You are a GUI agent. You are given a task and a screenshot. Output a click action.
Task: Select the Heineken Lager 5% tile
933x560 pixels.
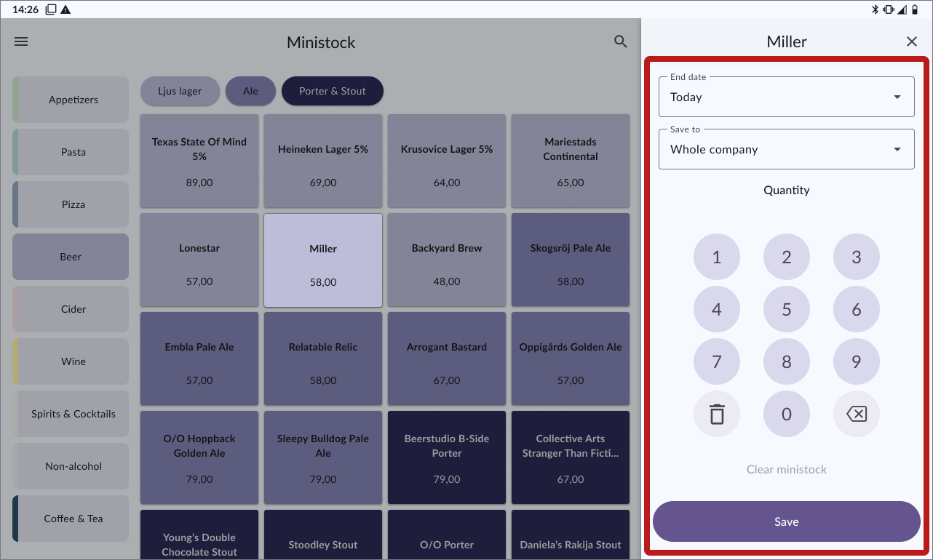point(323,161)
